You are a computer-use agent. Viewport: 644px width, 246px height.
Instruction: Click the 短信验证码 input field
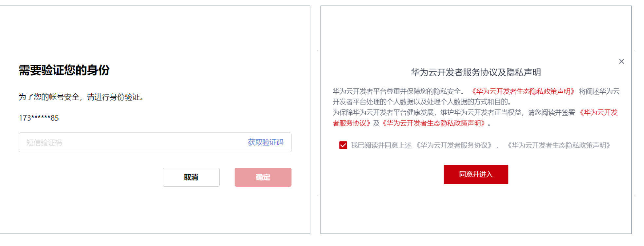pyautogui.click(x=131, y=142)
